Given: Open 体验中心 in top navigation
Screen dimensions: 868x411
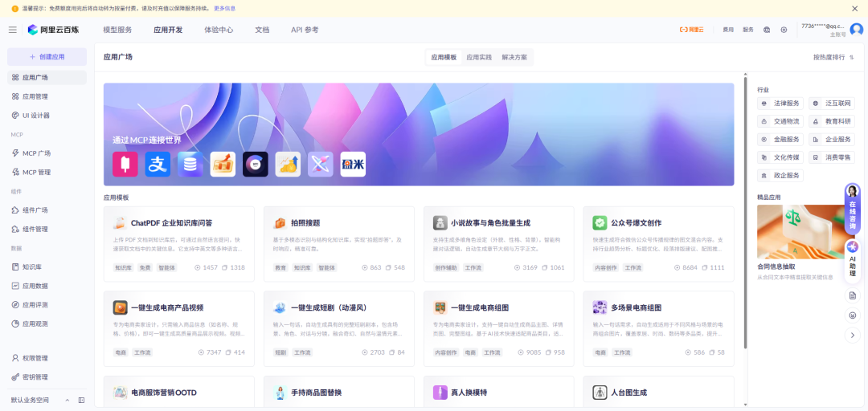Looking at the screenshot, I should click(219, 30).
